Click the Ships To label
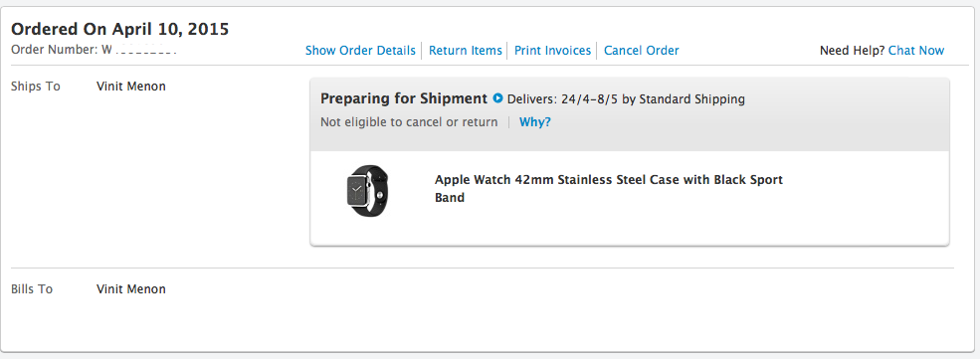The height and width of the screenshot is (359, 980). [x=36, y=87]
